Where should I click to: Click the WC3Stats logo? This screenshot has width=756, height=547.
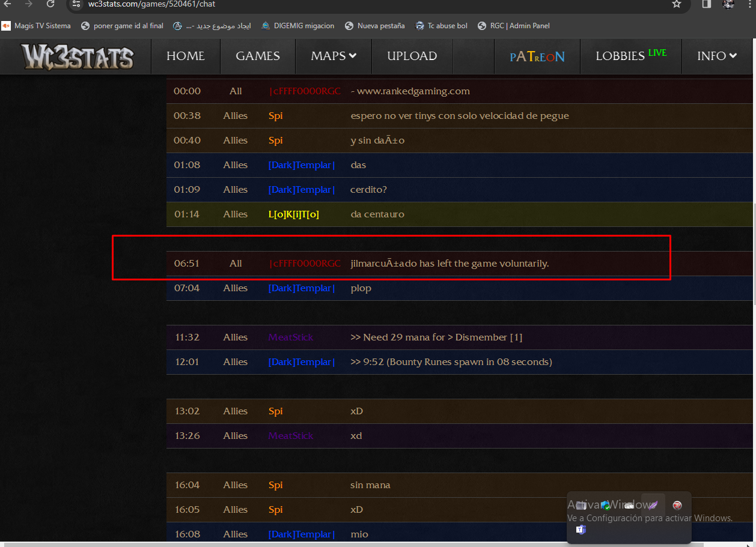point(78,56)
